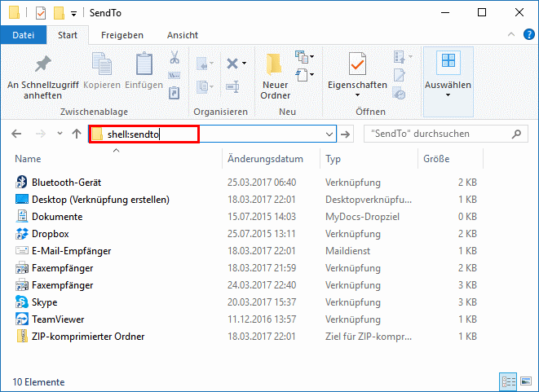Screen dimensions: 539x392
Task: Open recent locations dropdown arrow
Action: (60, 134)
